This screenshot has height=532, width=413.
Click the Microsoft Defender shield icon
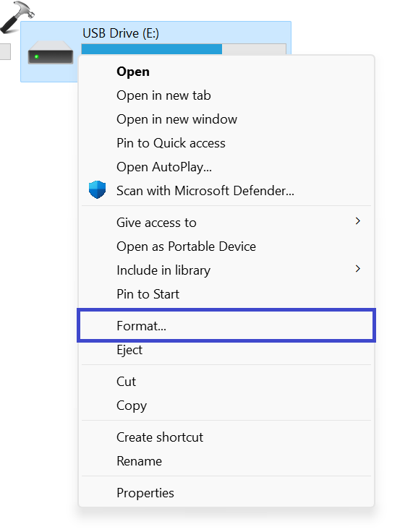click(97, 189)
